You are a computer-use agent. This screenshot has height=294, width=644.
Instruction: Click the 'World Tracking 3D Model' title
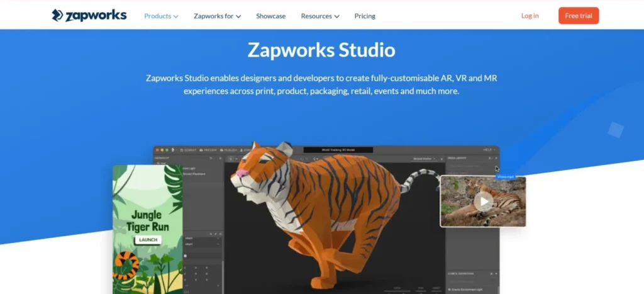tap(338, 150)
